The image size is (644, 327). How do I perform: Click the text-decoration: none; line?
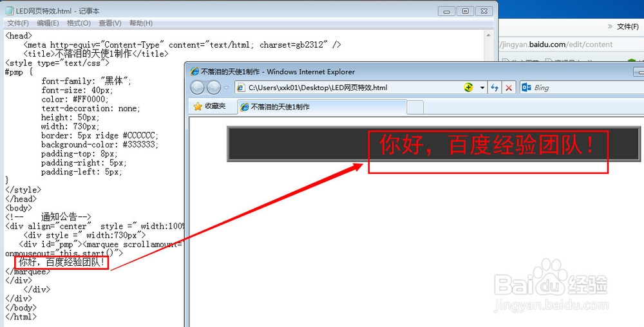tap(91, 108)
